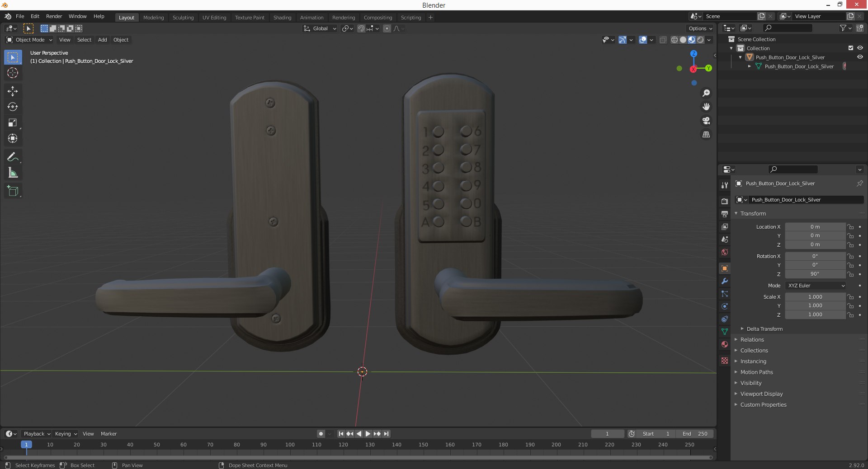This screenshot has width=868, height=469.
Task: Select the Annotate tool
Action: click(x=13, y=157)
